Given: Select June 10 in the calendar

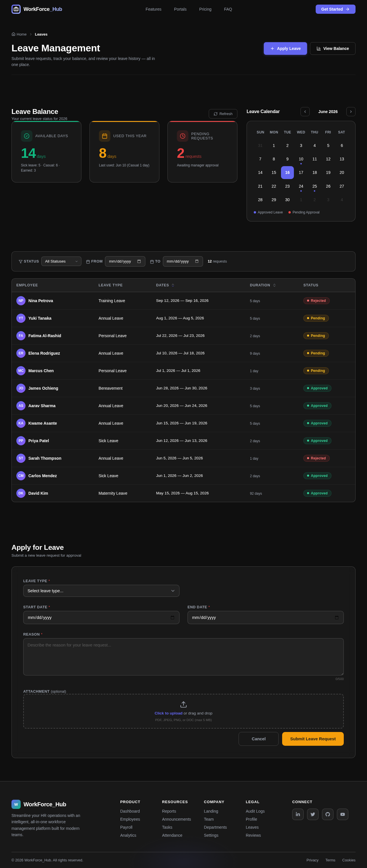Looking at the screenshot, I should click(x=301, y=159).
